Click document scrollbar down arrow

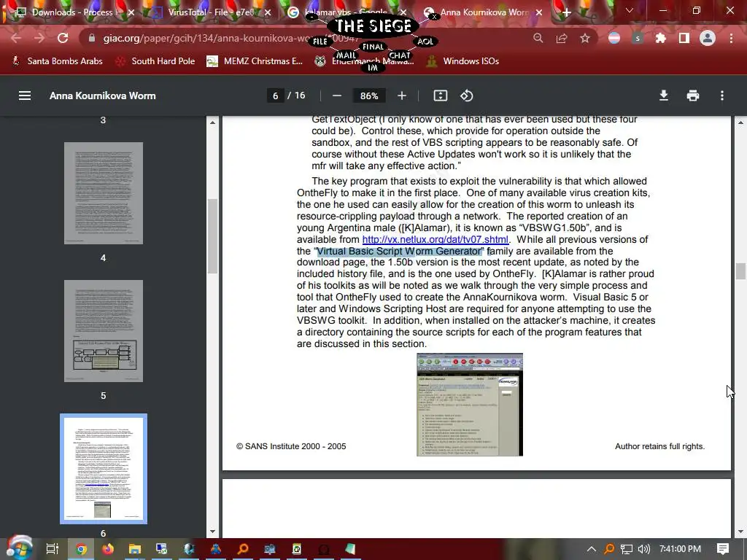740,532
